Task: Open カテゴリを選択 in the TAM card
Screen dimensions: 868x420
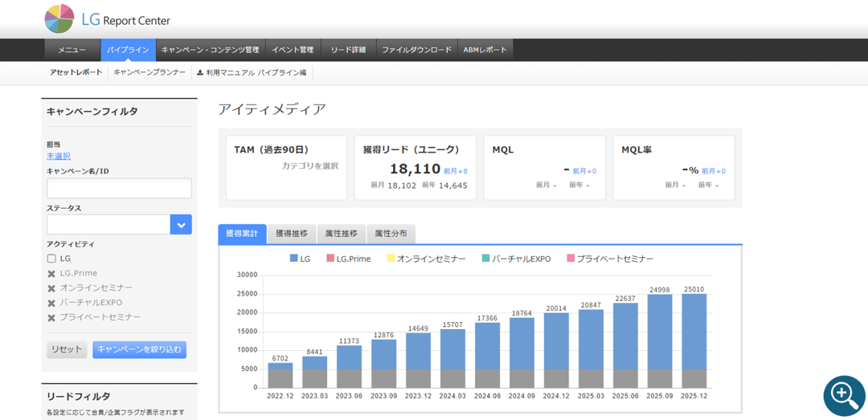Action: click(x=309, y=166)
